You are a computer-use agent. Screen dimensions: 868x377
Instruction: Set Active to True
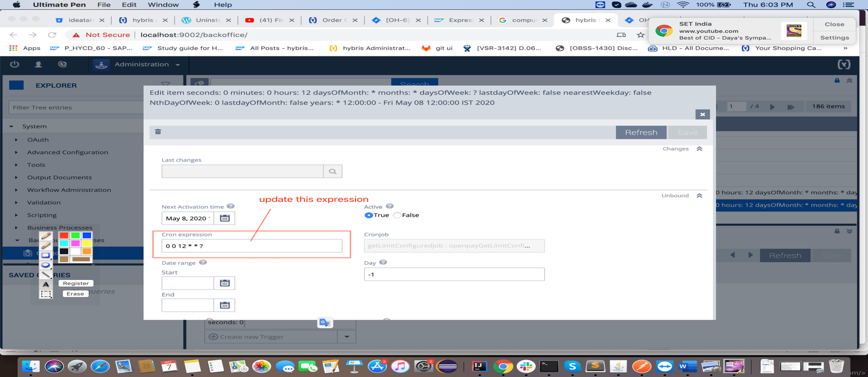[x=369, y=215]
